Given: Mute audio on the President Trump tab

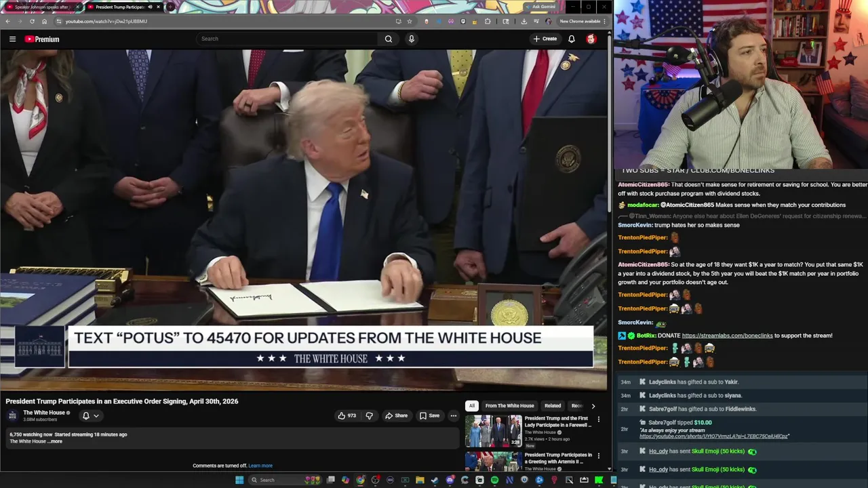Looking at the screenshot, I should coord(150,7).
